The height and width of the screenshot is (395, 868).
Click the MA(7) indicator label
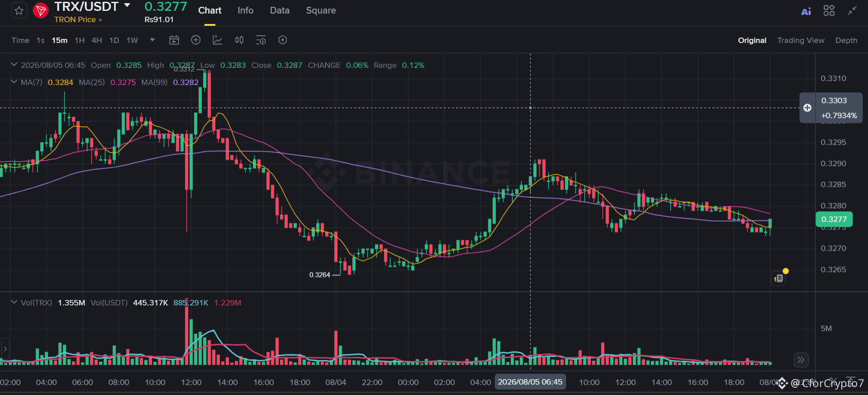point(31,82)
